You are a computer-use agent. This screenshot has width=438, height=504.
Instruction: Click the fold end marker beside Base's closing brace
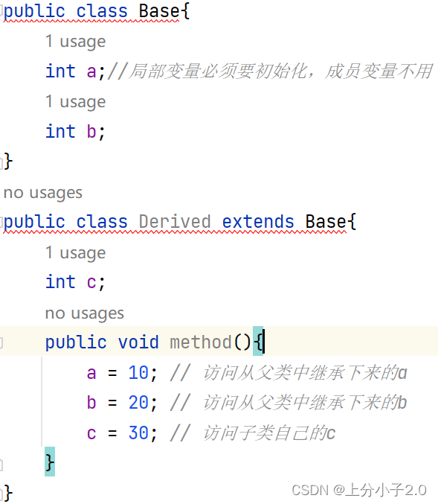[1, 162]
